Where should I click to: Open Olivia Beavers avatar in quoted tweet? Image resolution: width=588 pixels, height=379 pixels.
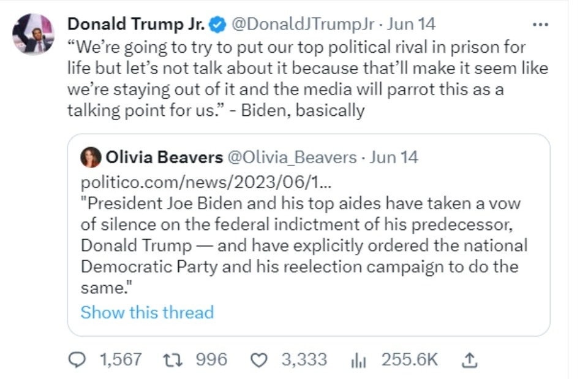(x=91, y=158)
